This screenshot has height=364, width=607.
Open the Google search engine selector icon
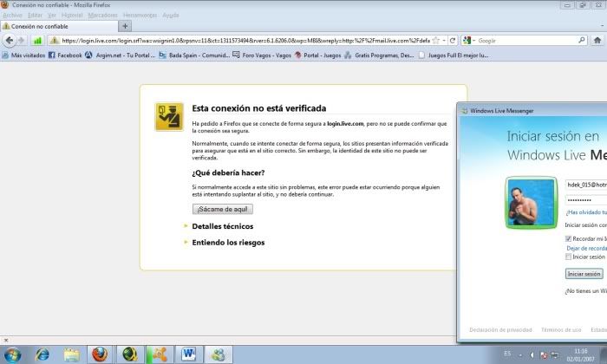(x=467, y=40)
